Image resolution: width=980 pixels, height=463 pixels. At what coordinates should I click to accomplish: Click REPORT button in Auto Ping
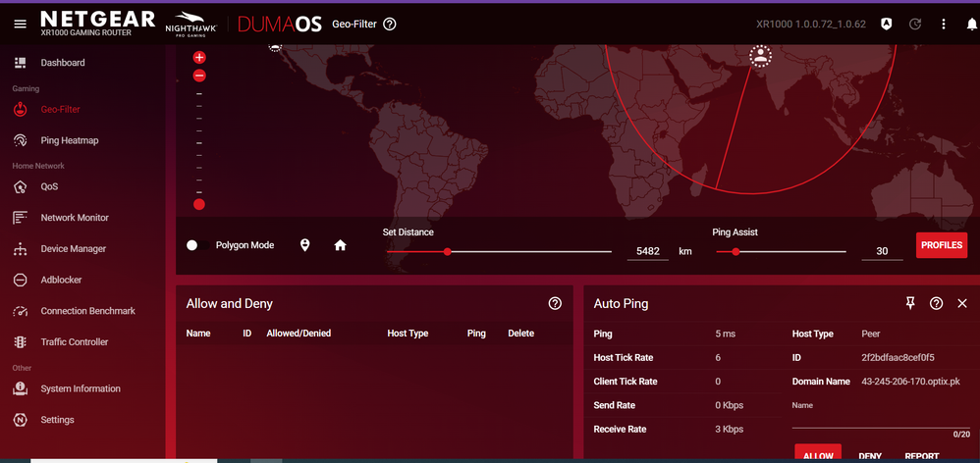click(x=922, y=456)
